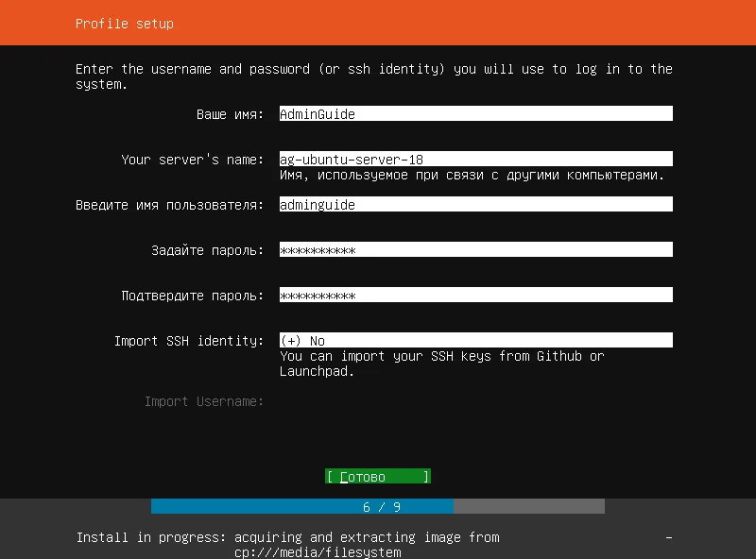
Task: Click the 6 / 9 progress bar
Action: (378, 506)
